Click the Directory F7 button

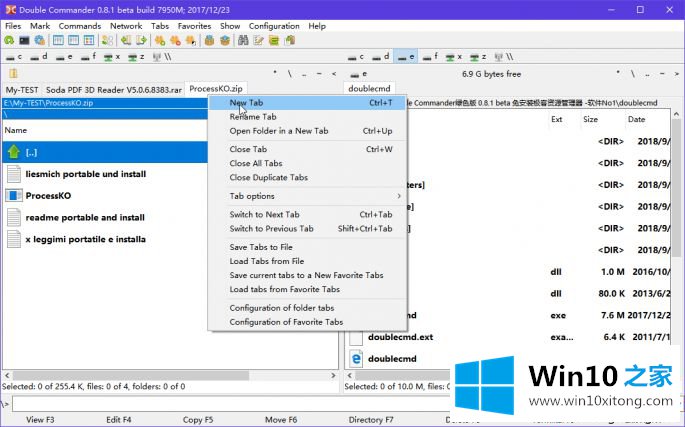[371, 420]
